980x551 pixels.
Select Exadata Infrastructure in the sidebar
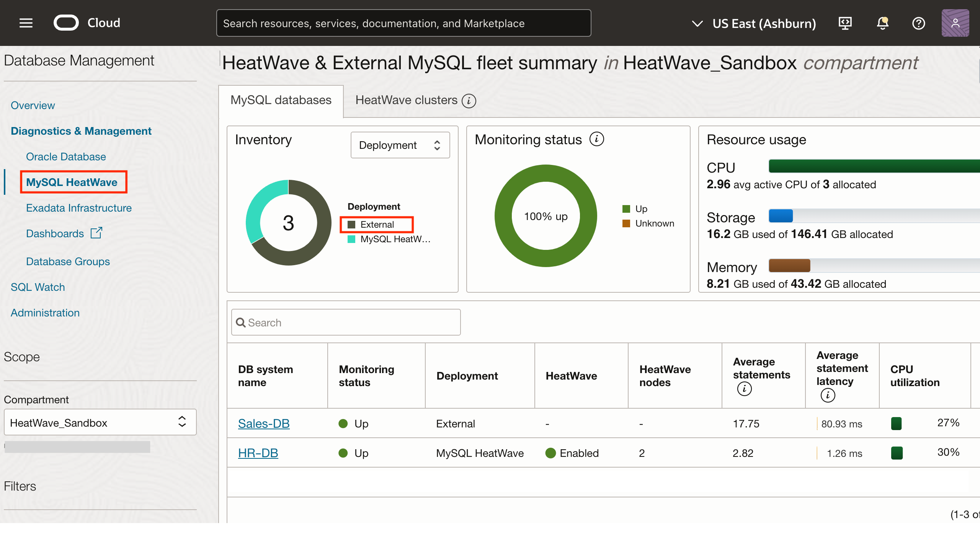(x=79, y=208)
